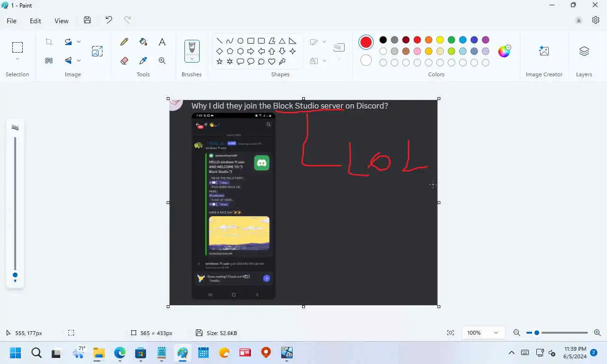
Task: Zoom out with the minus button
Action: tap(517, 333)
